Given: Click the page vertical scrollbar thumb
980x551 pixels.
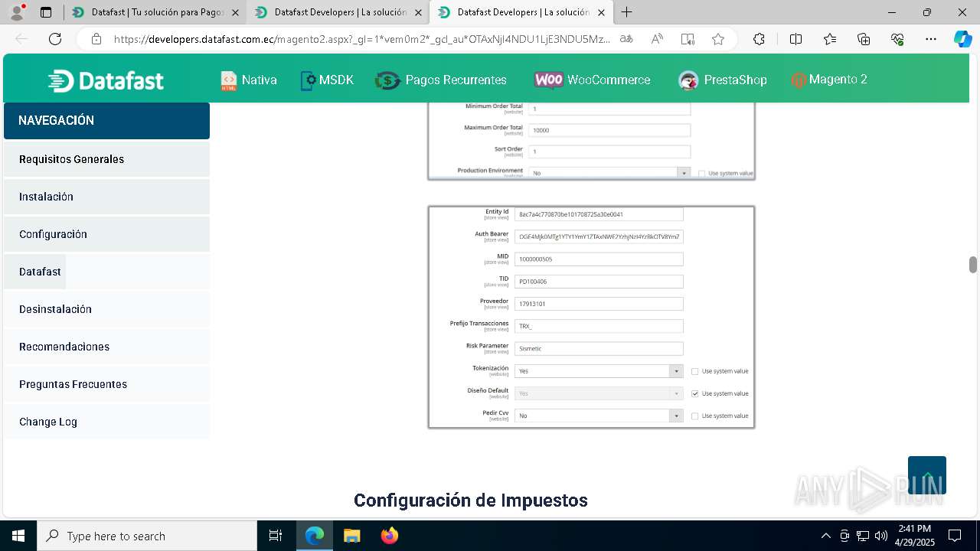Looking at the screenshot, I should pyautogui.click(x=973, y=264).
